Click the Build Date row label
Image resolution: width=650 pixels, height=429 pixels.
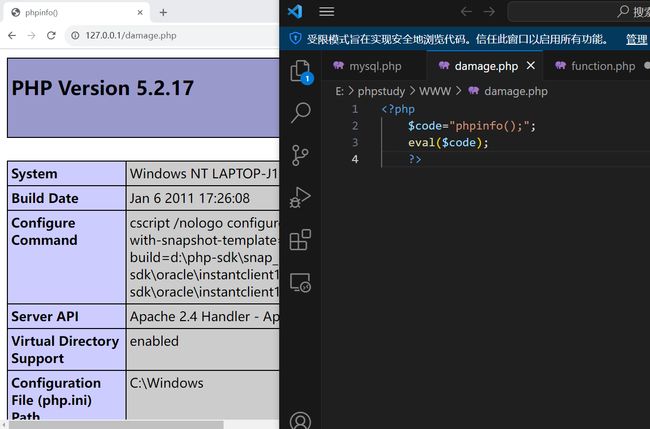(x=45, y=198)
